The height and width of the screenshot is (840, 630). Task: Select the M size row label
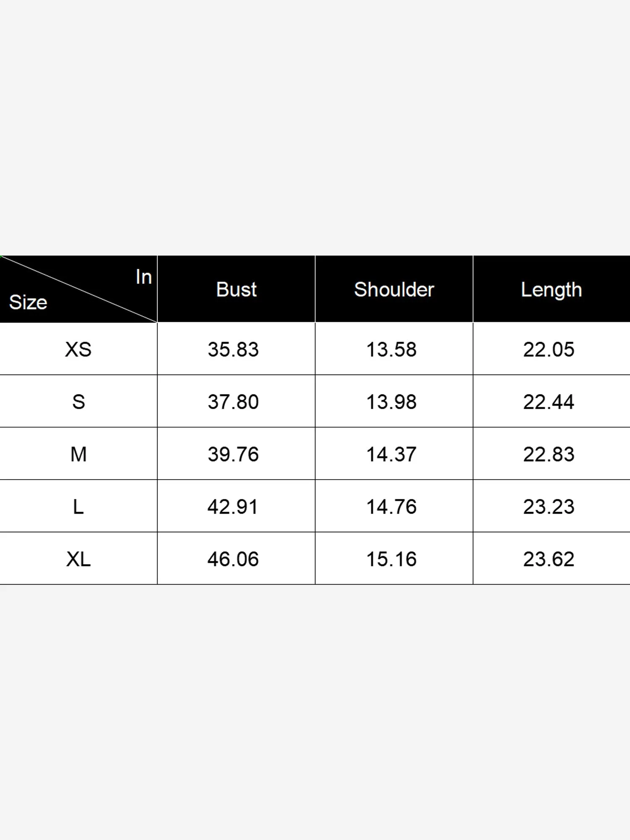[78, 454]
